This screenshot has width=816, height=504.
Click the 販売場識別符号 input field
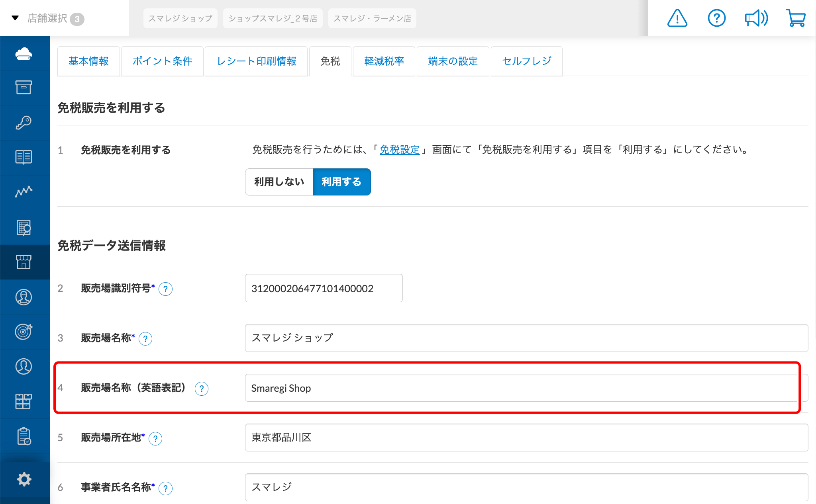coord(324,288)
